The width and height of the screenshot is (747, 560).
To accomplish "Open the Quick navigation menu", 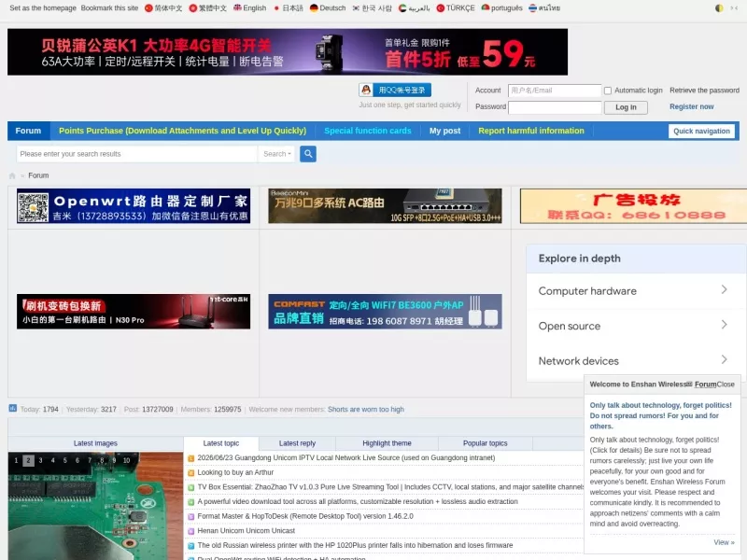I will [701, 131].
